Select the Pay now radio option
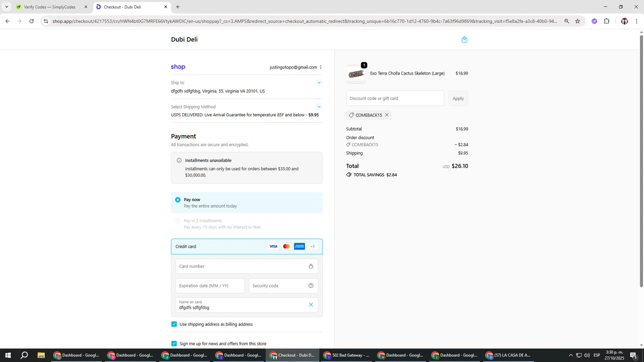Screen dimensions: 644x362 click(x=178, y=200)
